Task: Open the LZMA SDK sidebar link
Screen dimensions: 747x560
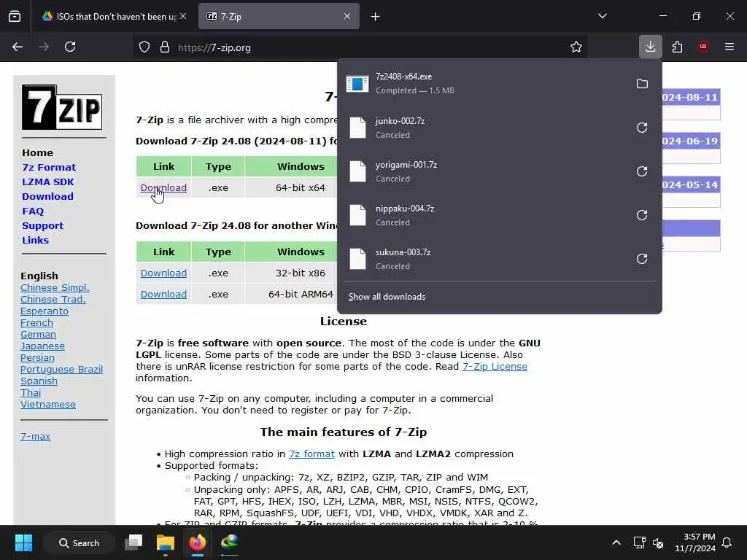Action: (47, 182)
